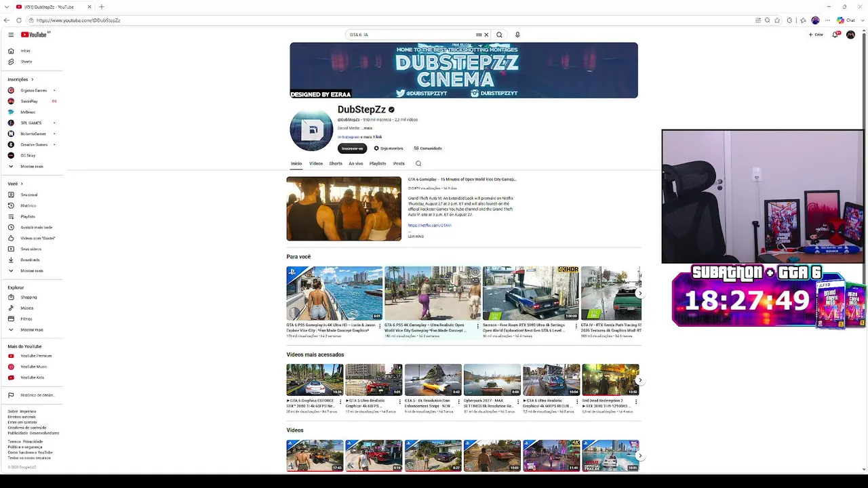The height and width of the screenshot is (488, 868).
Task: Clear the search box text
Action: [486, 35]
